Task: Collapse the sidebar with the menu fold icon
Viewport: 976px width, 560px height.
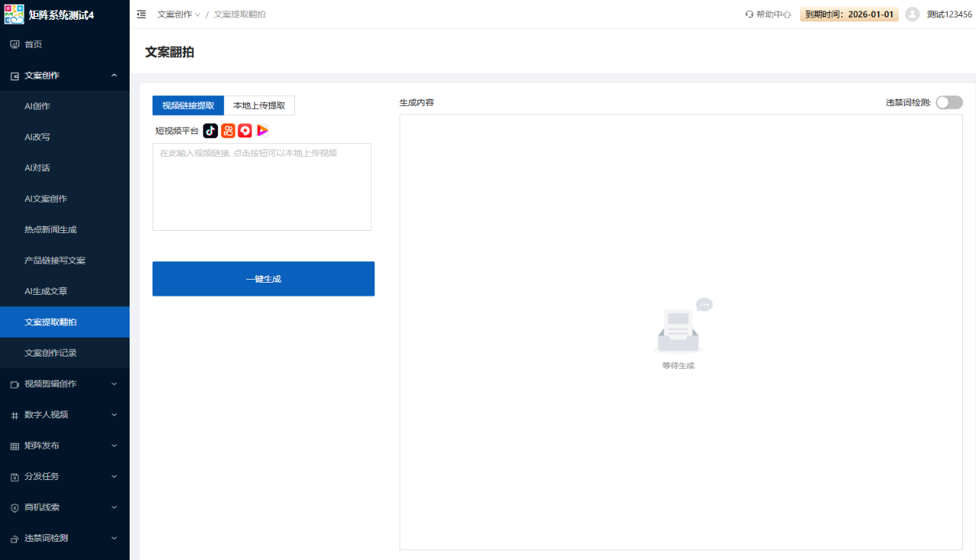Action: (x=141, y=14)
